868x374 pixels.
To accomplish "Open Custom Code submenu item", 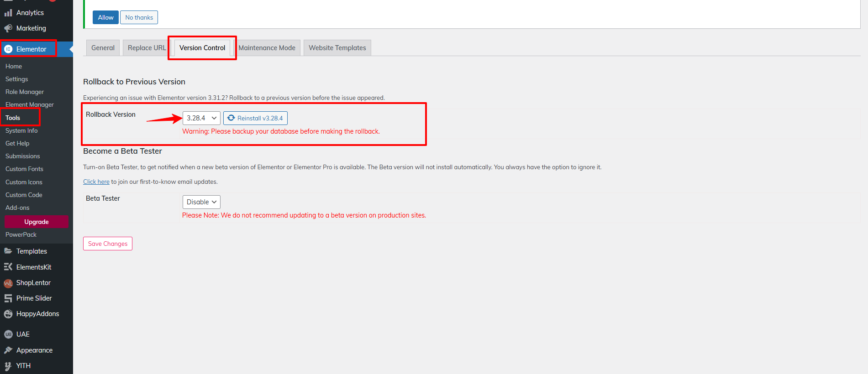I will tap(24, 195).
